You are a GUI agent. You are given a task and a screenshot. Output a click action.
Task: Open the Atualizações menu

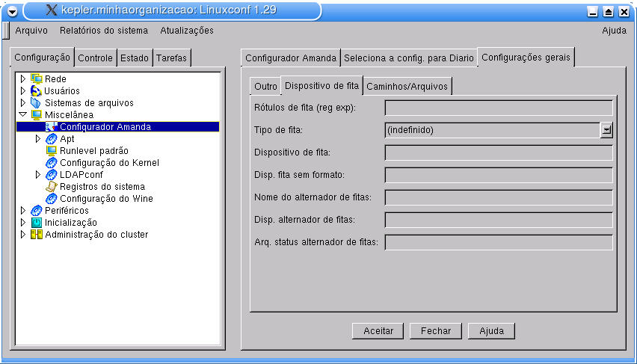[187, 31]
